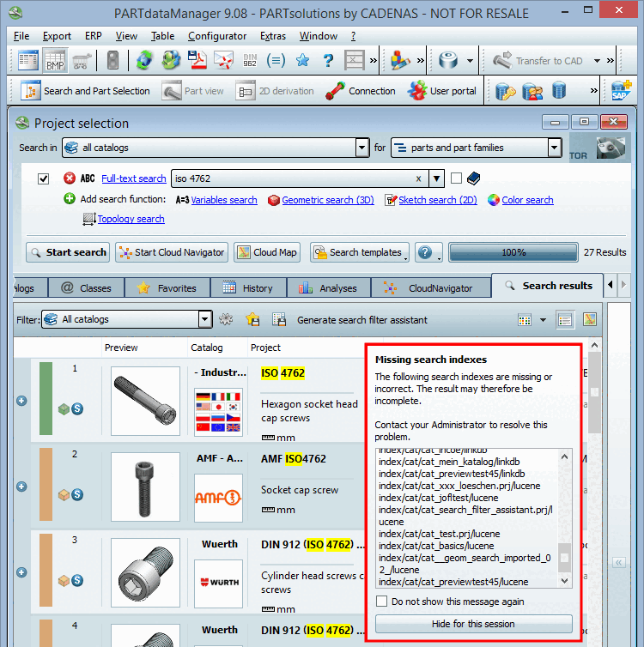Open the Configurator menu

[x=217, y=36]
